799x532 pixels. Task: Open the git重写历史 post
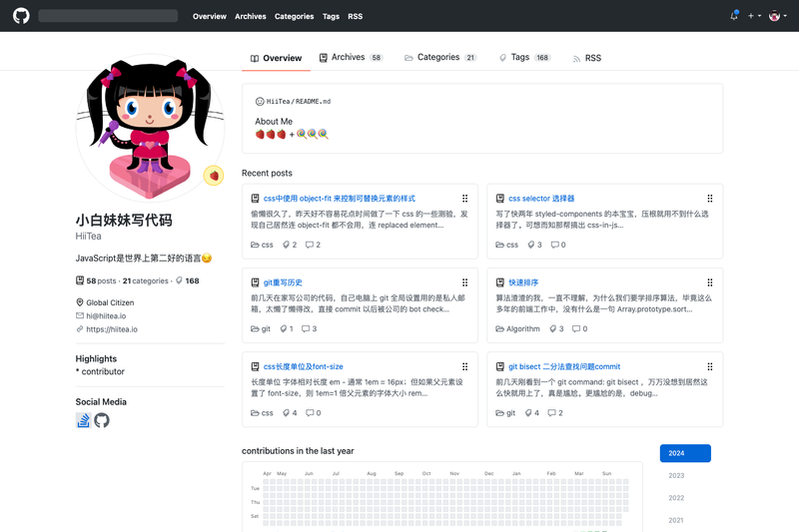coord(283,282)
